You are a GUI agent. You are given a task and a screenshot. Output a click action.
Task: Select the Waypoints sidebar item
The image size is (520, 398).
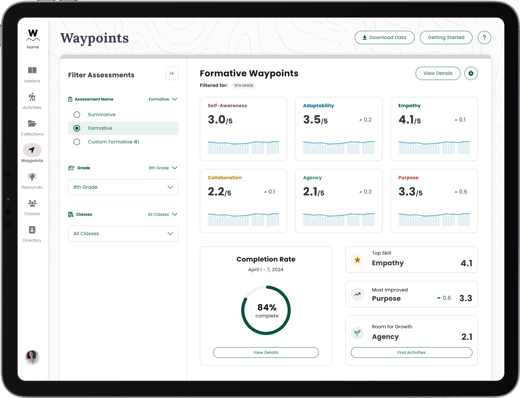coord(32,153)
